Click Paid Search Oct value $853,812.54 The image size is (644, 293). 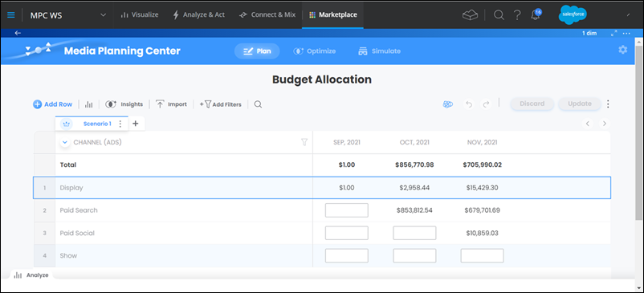click(414, 210)
